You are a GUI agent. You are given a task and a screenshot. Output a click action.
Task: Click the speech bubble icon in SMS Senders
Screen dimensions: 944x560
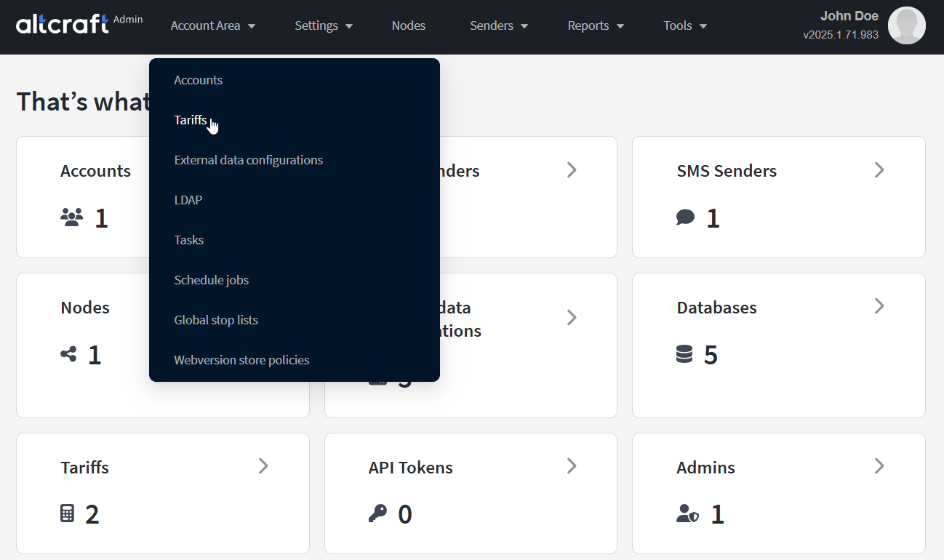(685, 217)
